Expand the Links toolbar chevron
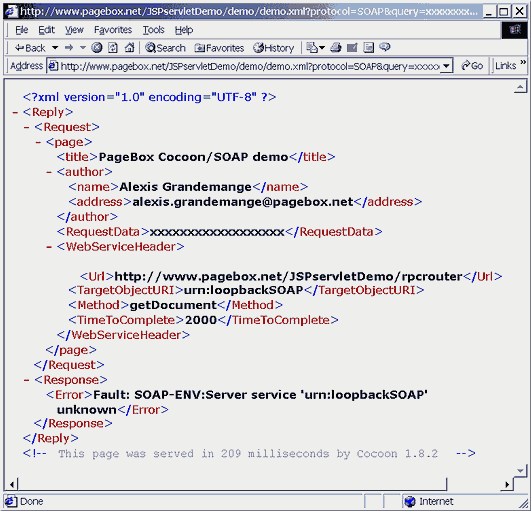The height and width of the screenshot is (511, 531). (523, 63)
